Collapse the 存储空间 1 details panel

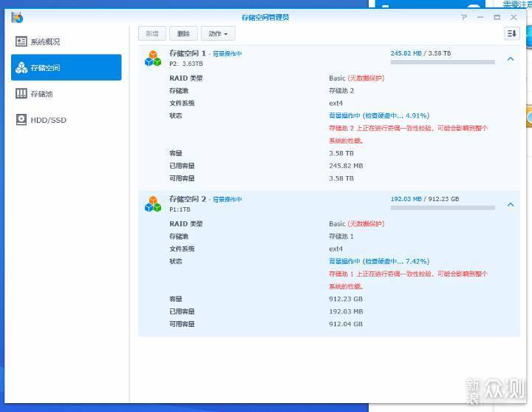(510, 59)
